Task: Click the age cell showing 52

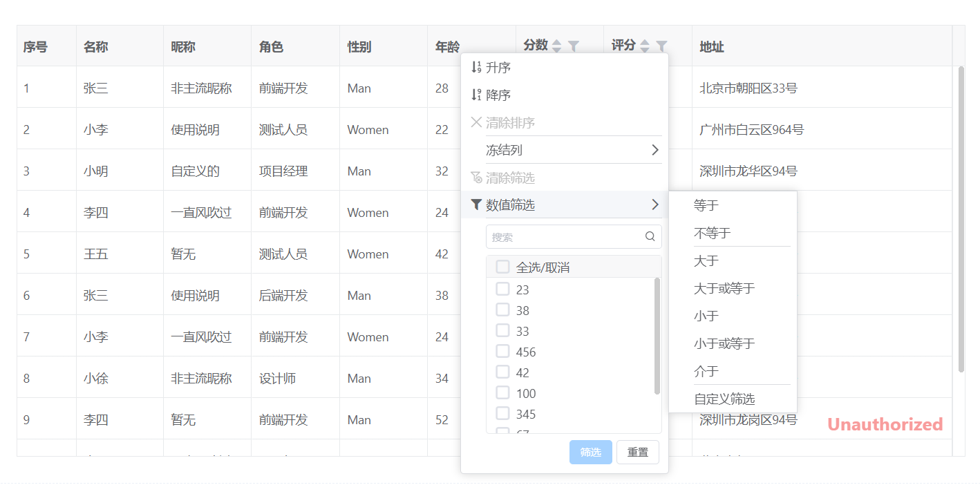Action: [x=444, y=419]
